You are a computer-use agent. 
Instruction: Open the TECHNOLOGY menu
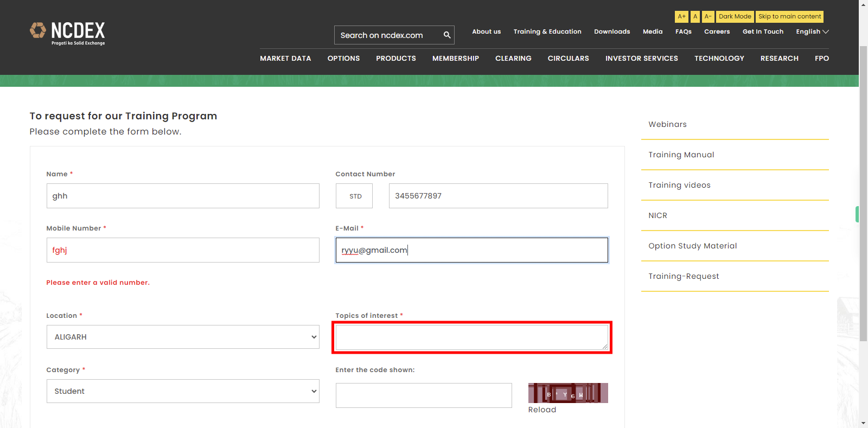click(719, 58)
